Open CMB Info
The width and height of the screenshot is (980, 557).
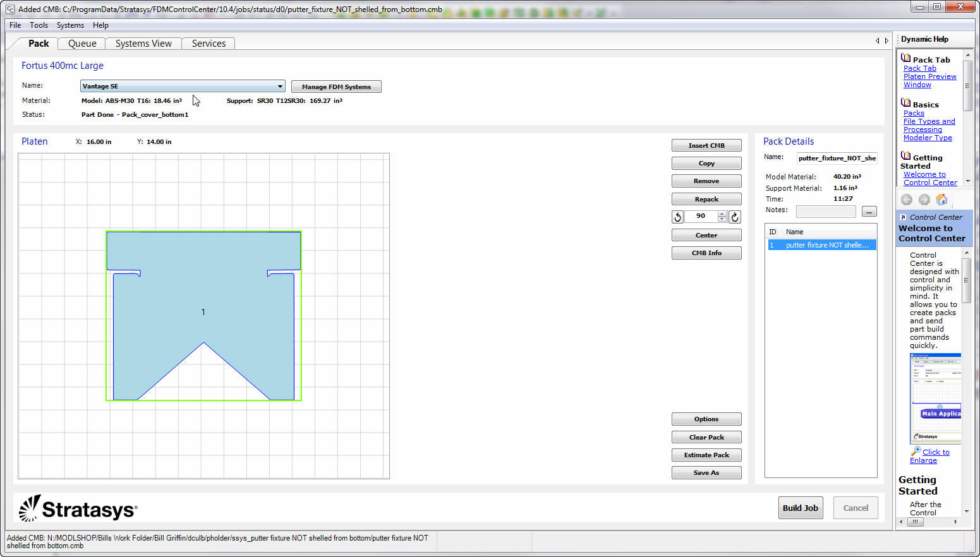(706, 253)
